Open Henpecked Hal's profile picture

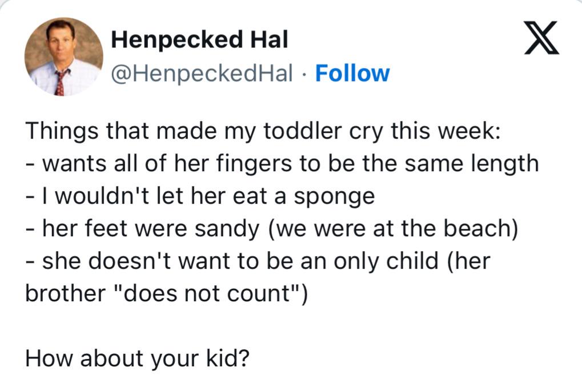click(63, 56)
